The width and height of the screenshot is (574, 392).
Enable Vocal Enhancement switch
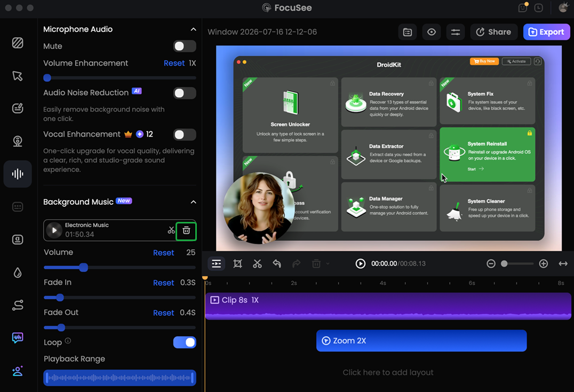[185, 135]
